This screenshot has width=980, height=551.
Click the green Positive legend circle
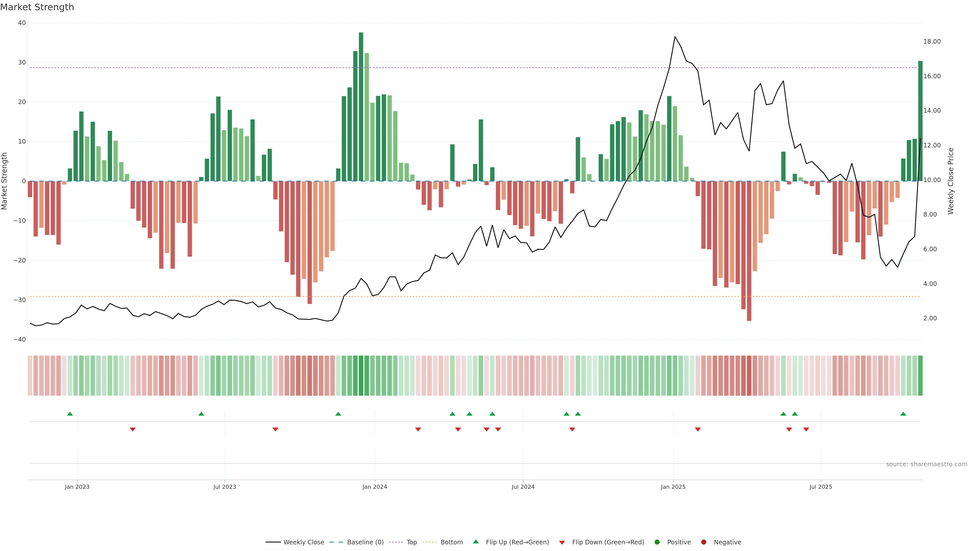[x=657, y=542]
